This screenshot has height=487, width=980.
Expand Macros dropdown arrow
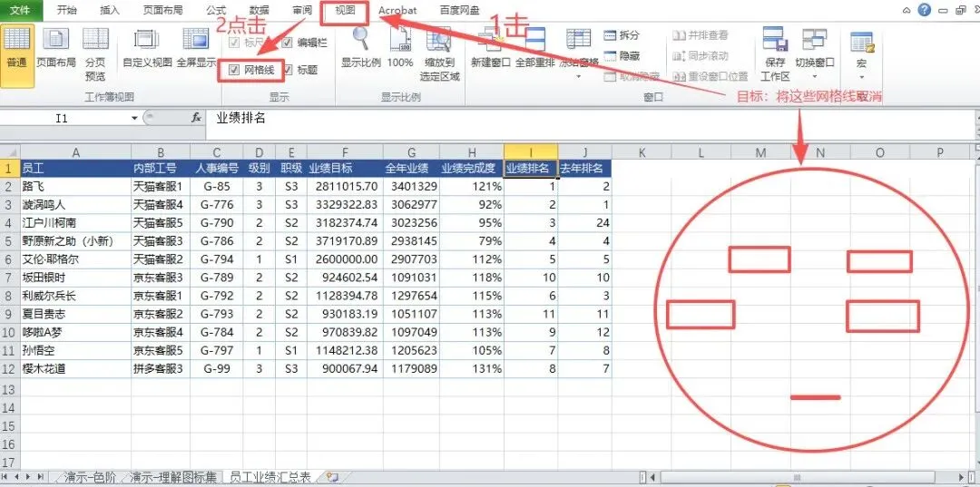(x=861, y=76)
